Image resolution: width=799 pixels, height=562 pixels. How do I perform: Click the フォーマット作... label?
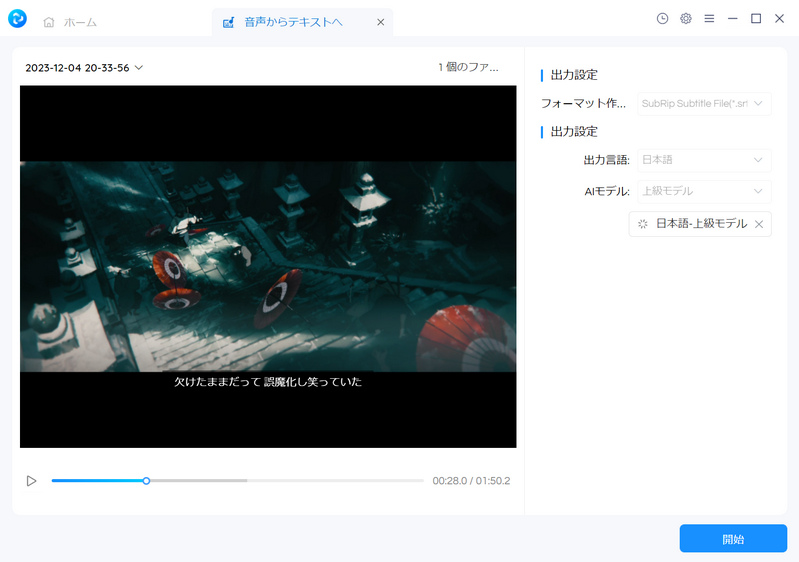[x=583, y=103]
